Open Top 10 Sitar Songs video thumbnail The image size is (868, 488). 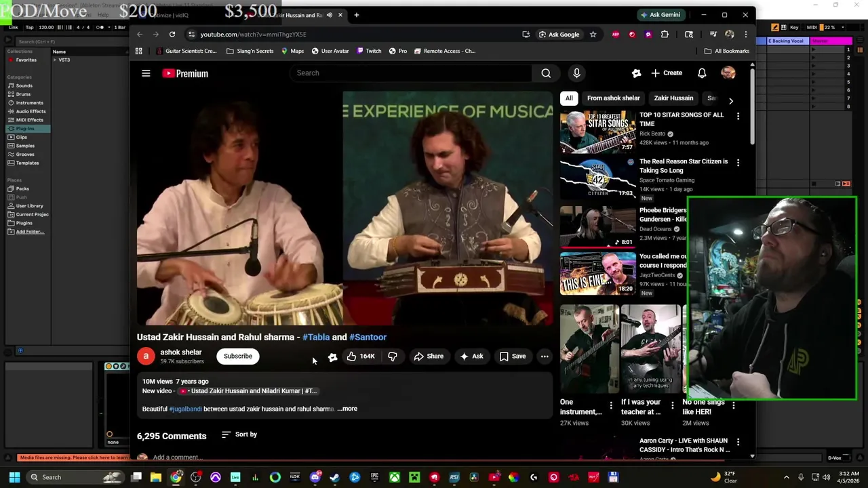[598, 131]
